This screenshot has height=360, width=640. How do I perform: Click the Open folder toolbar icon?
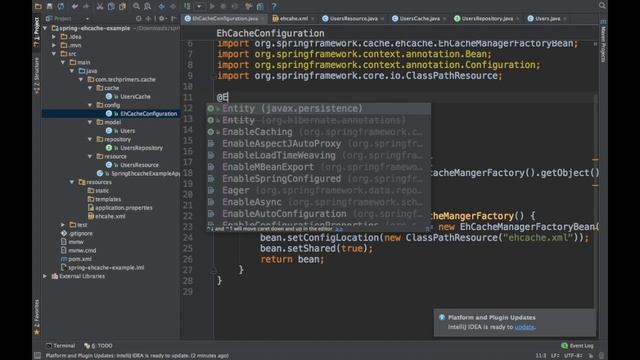click(x=38, y=6)
